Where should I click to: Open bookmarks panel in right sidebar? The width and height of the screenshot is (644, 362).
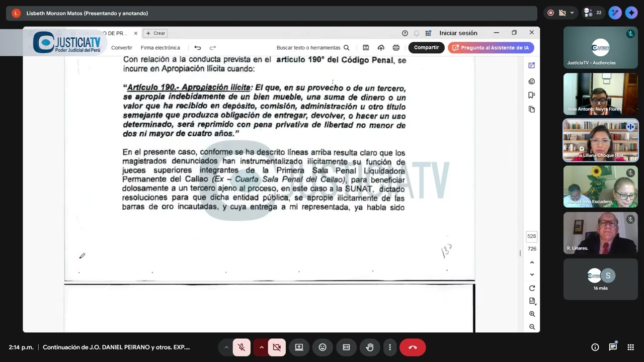pyautogui.click(x=532, y=95)
